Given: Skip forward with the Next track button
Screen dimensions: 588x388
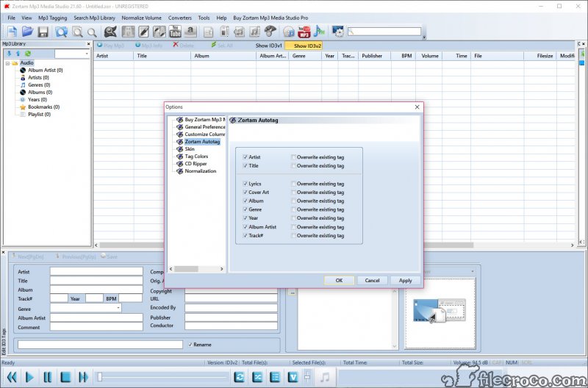Looking at the screenshot, I should pos(83,377).
